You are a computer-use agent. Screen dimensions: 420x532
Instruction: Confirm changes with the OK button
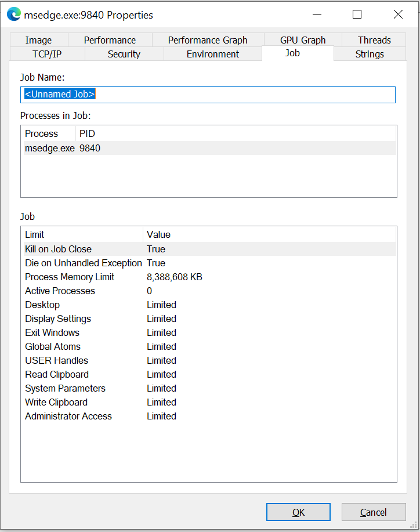[298, 512]
